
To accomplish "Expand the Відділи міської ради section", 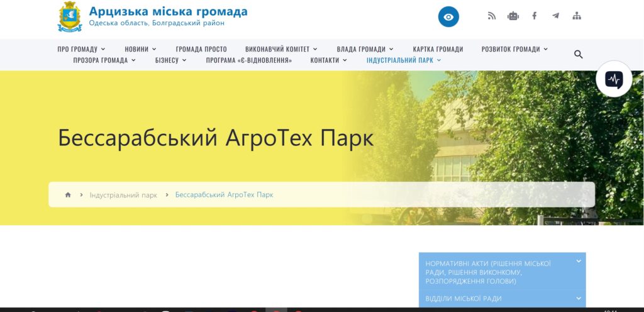I will pos(502,299).
